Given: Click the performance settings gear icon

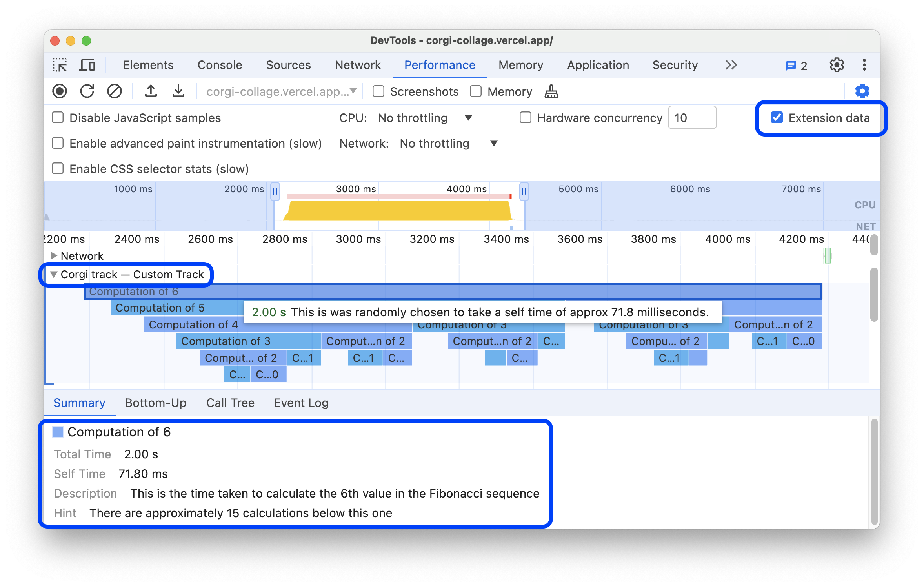Looking at the screenshot, I should (862, 91).
